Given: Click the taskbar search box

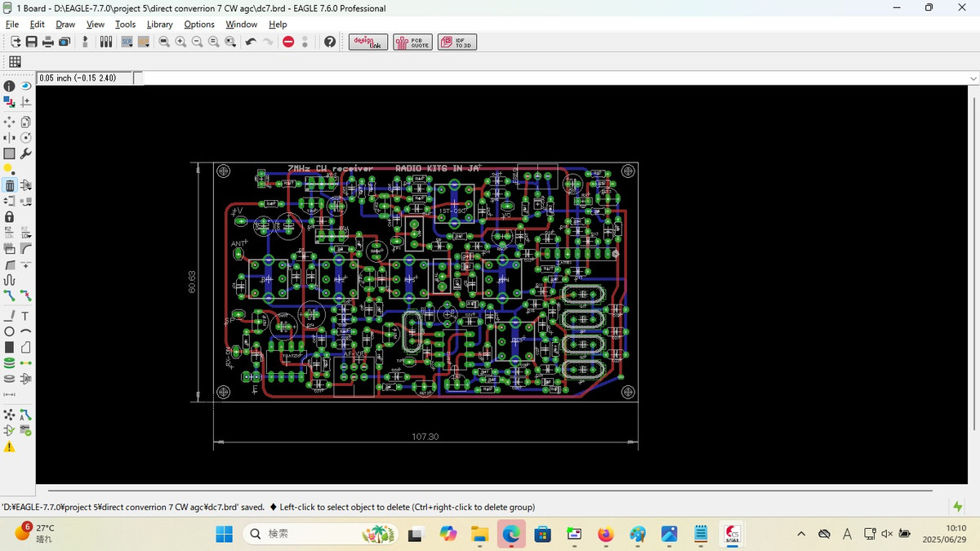Looking at the screenshot, I should click(321, 534).
